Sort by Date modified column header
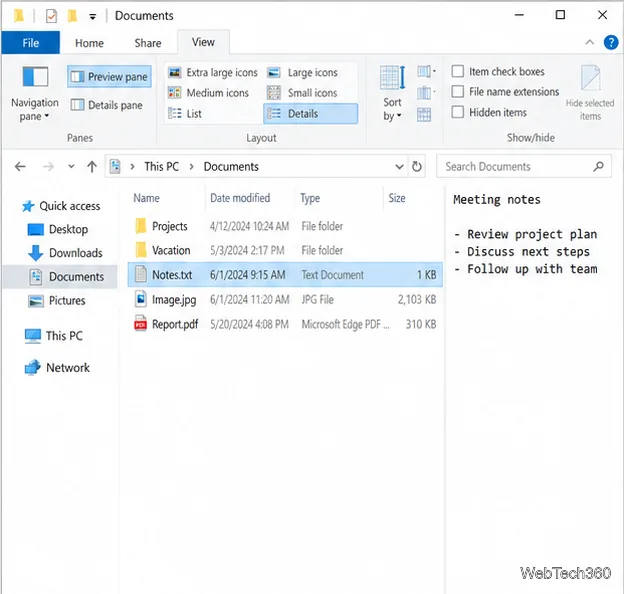This screenshot has height=594, width=624. 240,198
